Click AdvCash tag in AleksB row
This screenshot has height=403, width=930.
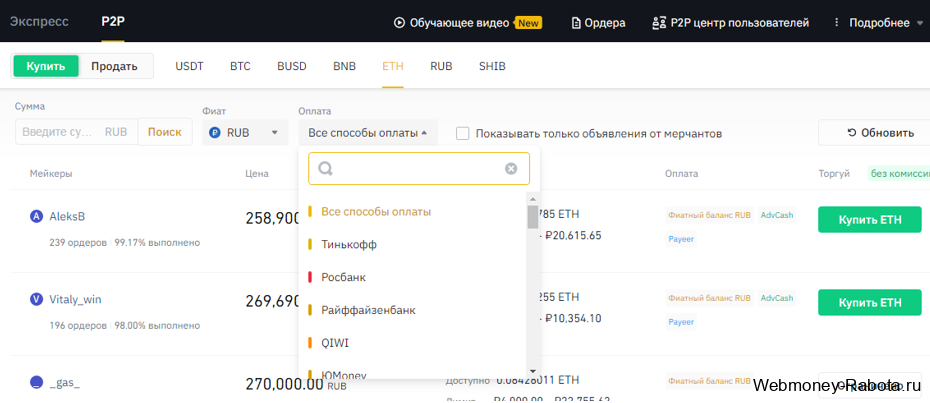point(777,215)
